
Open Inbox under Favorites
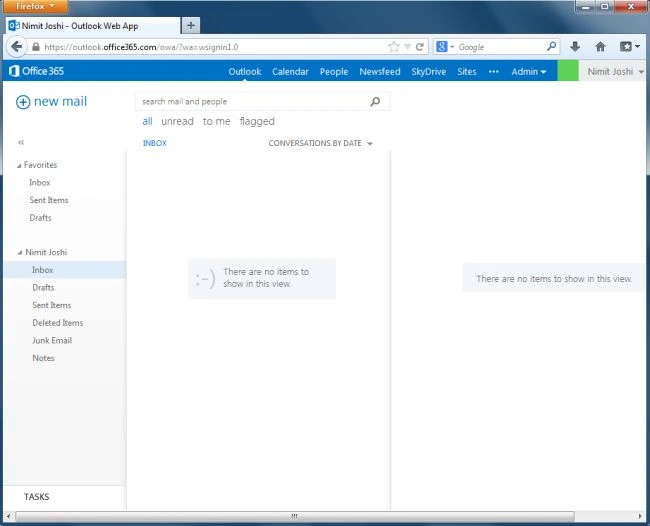click(x=40, y=183)
